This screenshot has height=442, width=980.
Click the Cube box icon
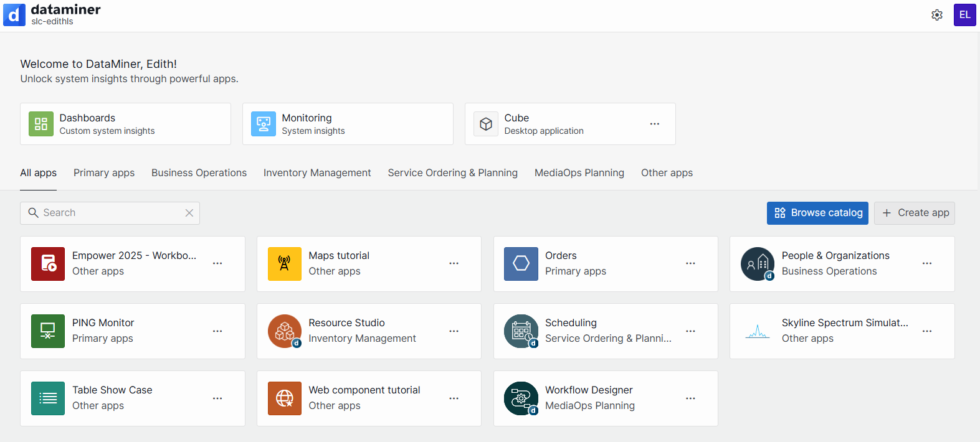click(486, 124)
